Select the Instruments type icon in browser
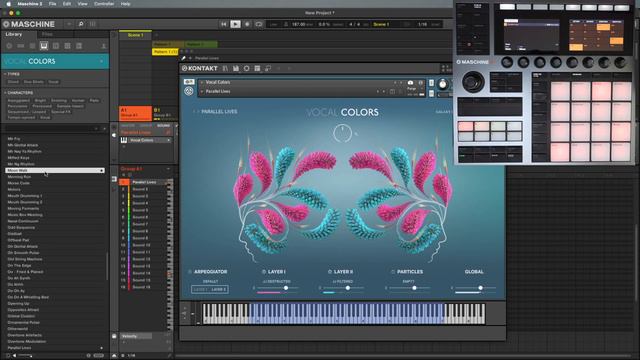The image size is (640, 360). coord(44,46)
